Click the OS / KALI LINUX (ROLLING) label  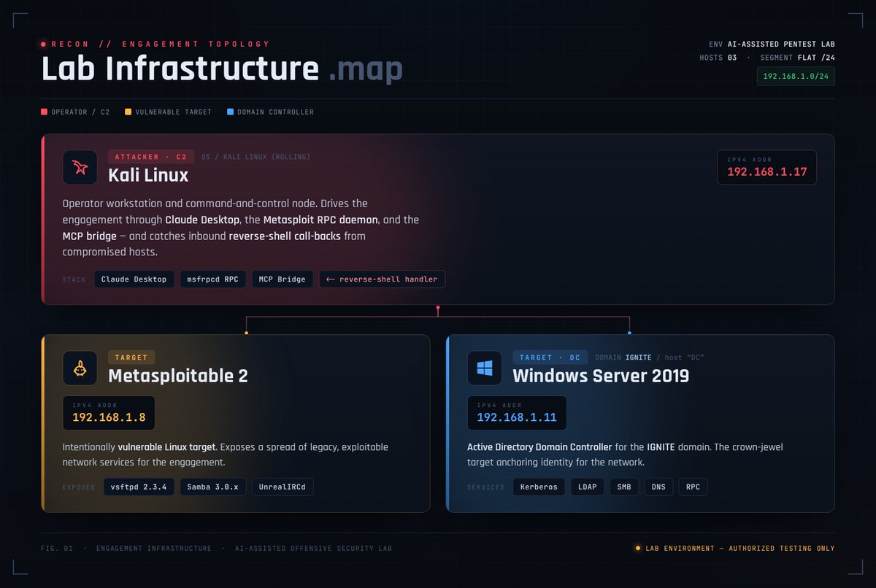pyautogui.click(x=255, y=156)
